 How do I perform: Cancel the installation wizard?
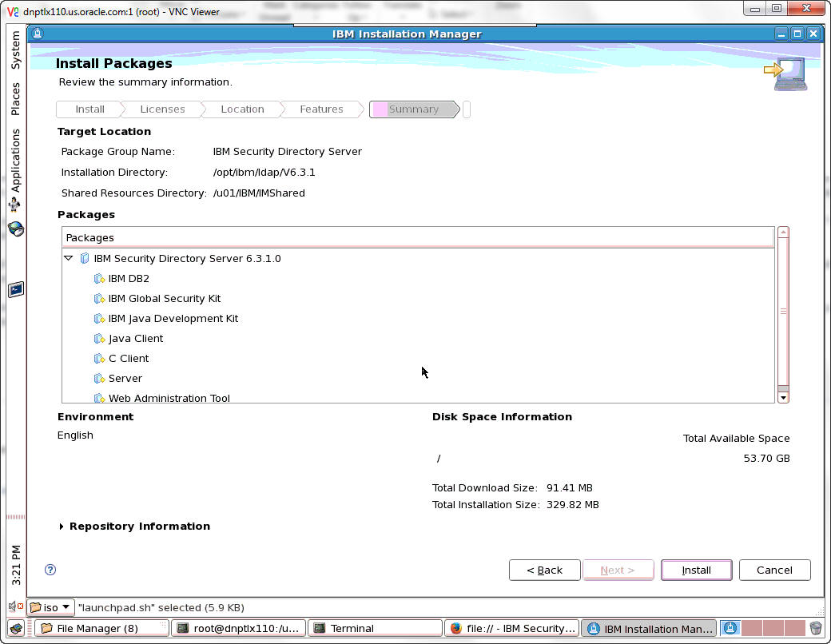click(x=774, y=570)
